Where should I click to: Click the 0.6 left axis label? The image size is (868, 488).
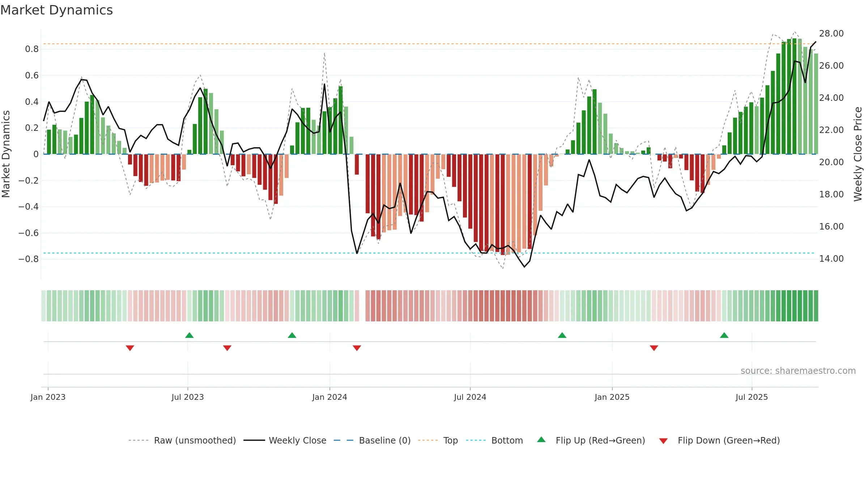32,76
